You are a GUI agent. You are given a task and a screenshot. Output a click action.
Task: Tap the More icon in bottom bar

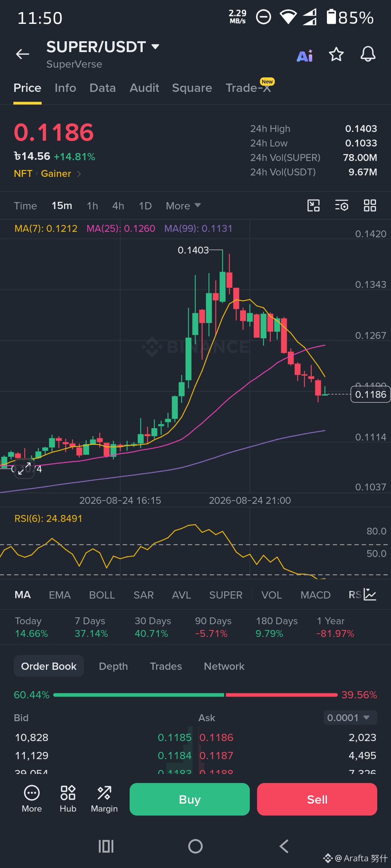click(x=32, y=799)
